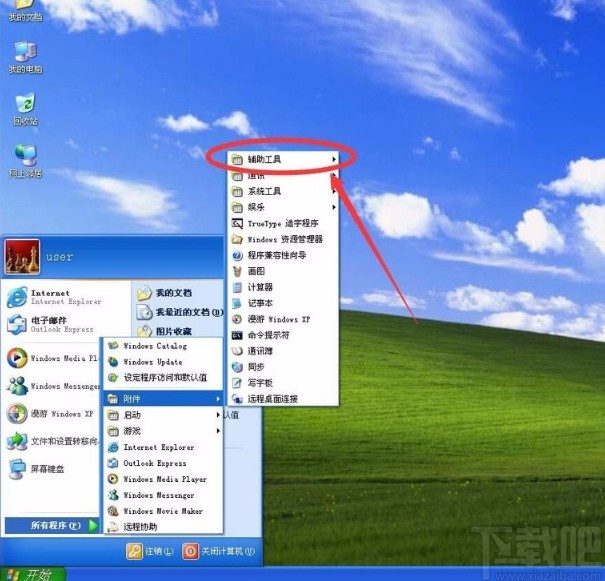
Task: Open 漫游 Windows XP in accessories menu
Action: [284, 319]
